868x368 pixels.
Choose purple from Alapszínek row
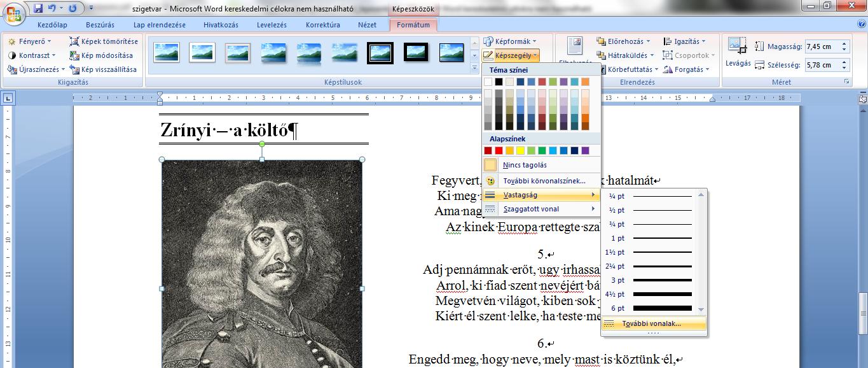click(585, 151)
